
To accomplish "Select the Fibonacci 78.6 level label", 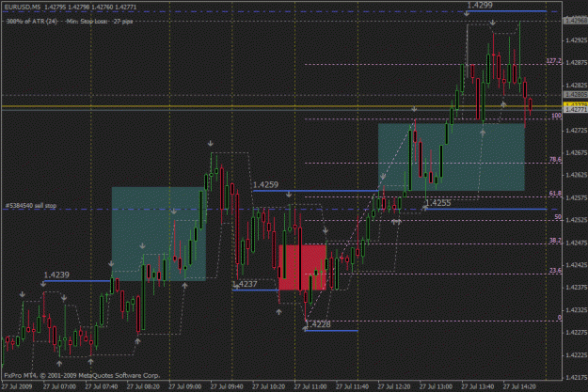I will (555, 159).
